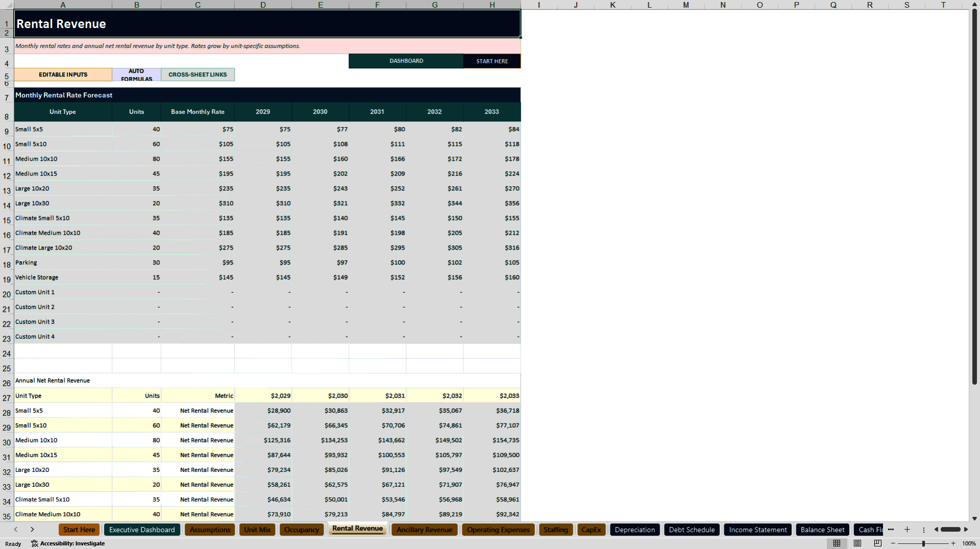Open the Assumptions sheet tab

210,530
